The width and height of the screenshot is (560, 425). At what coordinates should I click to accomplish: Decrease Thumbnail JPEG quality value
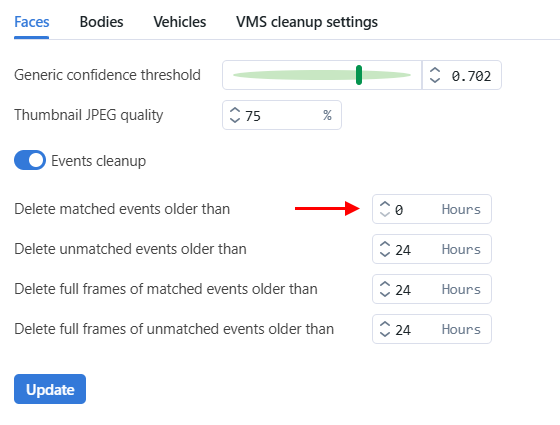[235, 120]
